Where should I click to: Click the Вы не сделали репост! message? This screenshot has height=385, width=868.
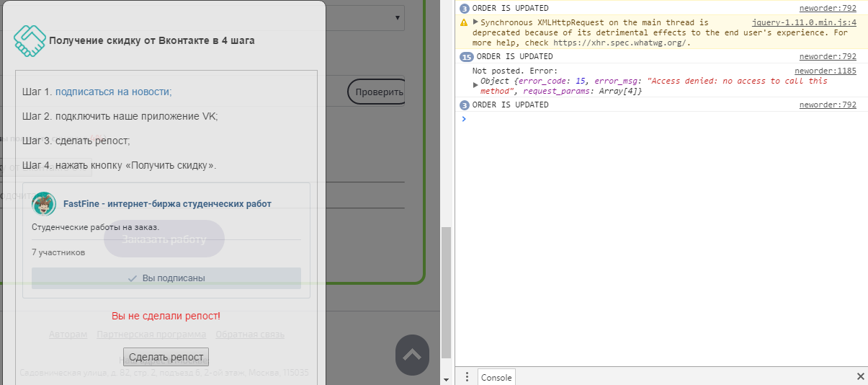166,316
